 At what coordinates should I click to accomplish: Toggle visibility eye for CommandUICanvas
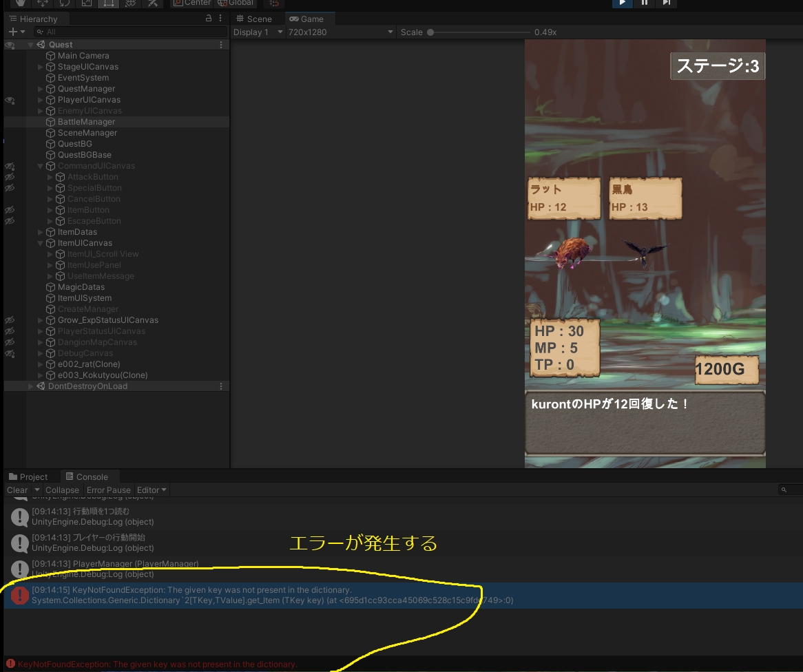[x=10, y=167]
